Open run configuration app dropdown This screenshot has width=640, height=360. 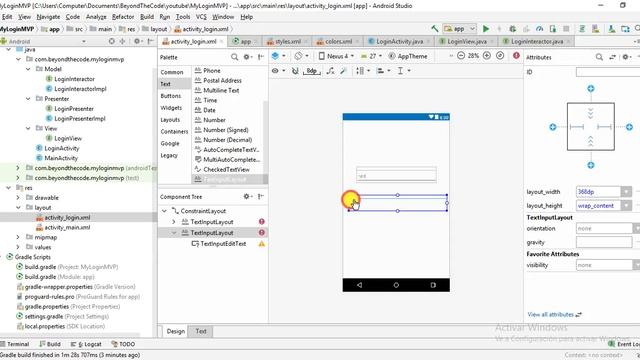pos(460,29)
